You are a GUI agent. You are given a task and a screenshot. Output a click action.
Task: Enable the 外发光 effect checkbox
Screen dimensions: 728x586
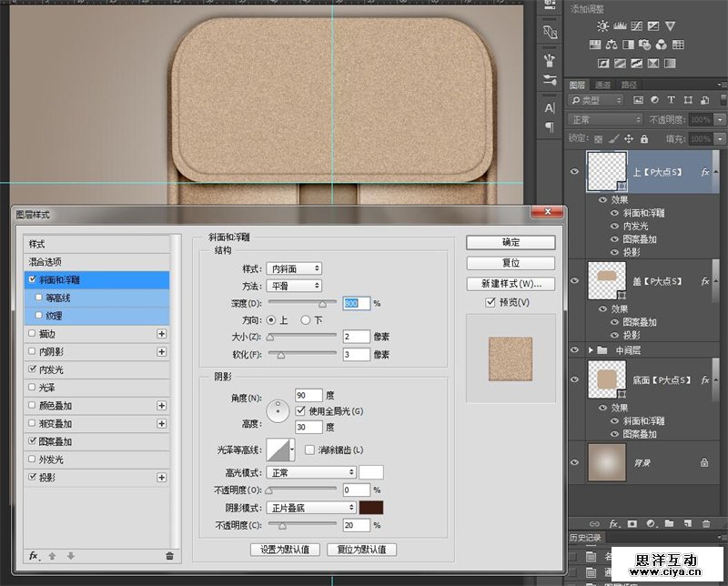click(33, 460)
